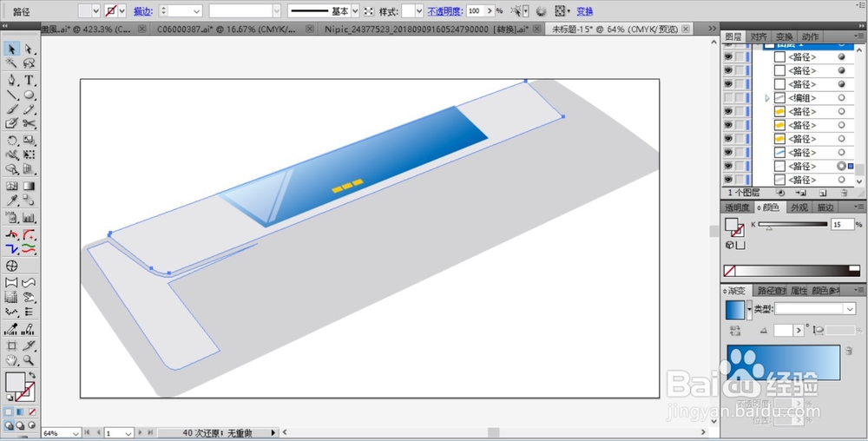The width and height of the screenshot is (868, 441).
Task: Select the Hand tool
Action: coord(11,361)
